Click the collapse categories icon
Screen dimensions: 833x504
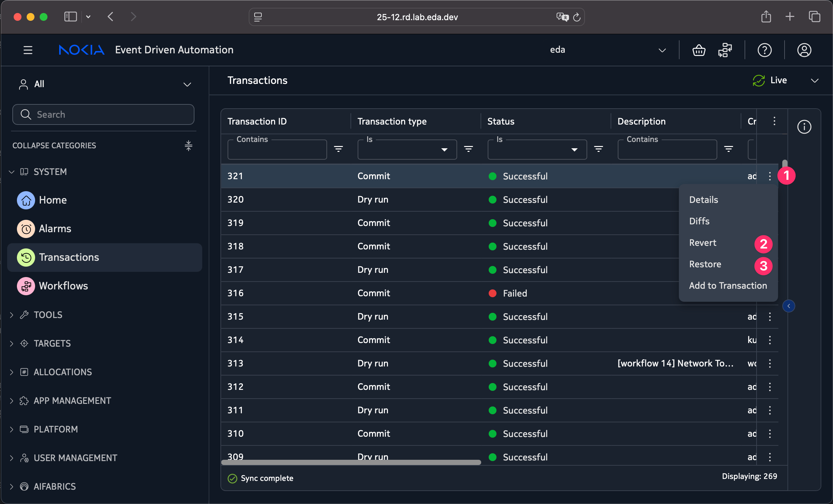tap(188, 146)
